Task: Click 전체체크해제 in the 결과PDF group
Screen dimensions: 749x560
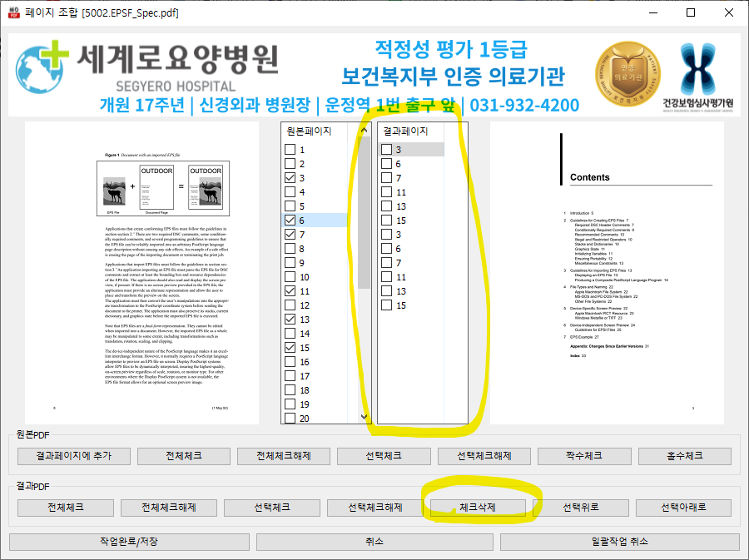Action: click(x=169, y=508)
